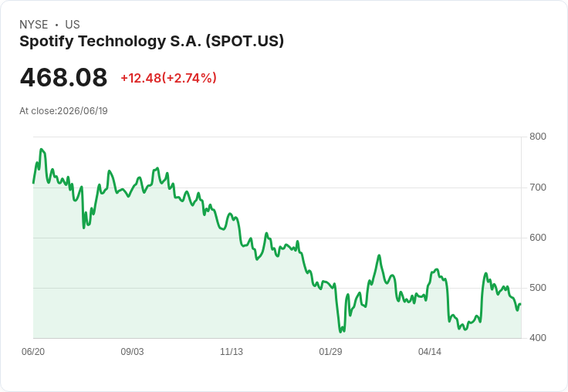Click the NYSE exchange label

(34, 25)
